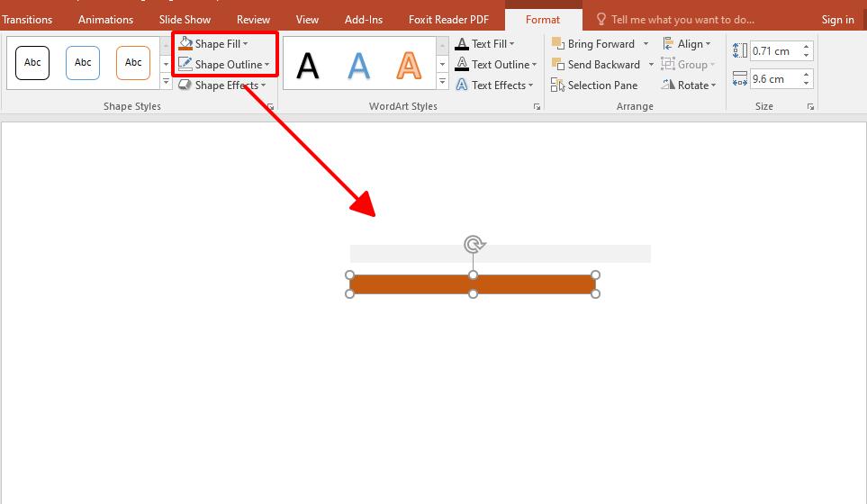The image size is (867, 504).
Task: Click the shape height icon
Action: click(740, 50)
